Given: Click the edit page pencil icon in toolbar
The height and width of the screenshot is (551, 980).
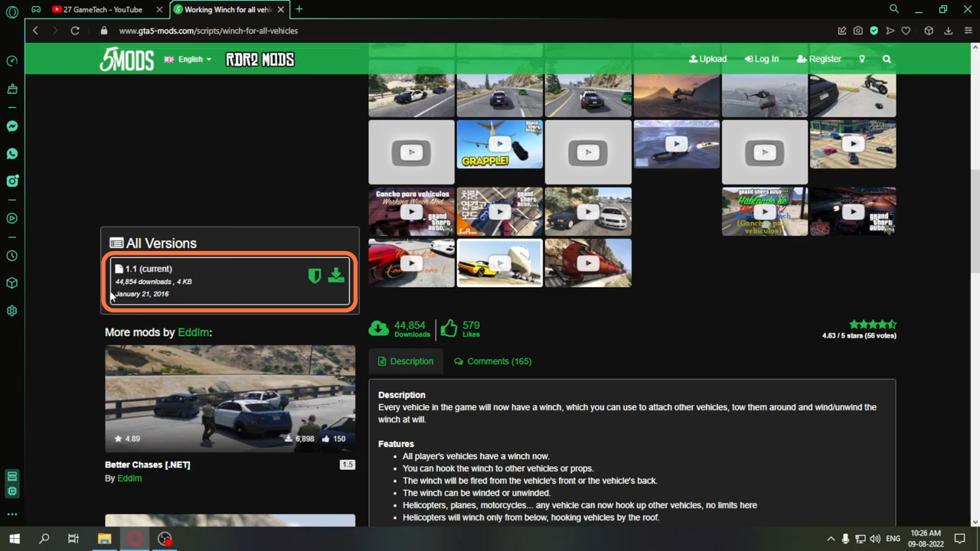Looking at the screenshot, I should tap(842, 31).
